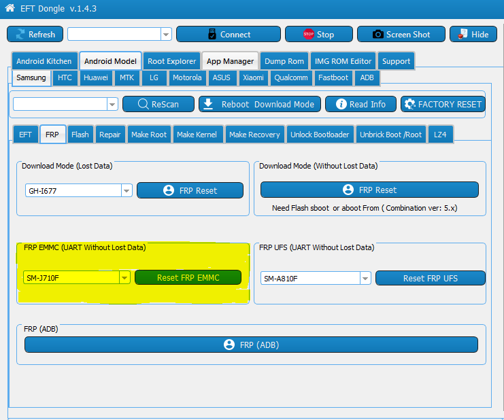
Task: Click the gear icon on FACTORY RESET
Action: 410,104
